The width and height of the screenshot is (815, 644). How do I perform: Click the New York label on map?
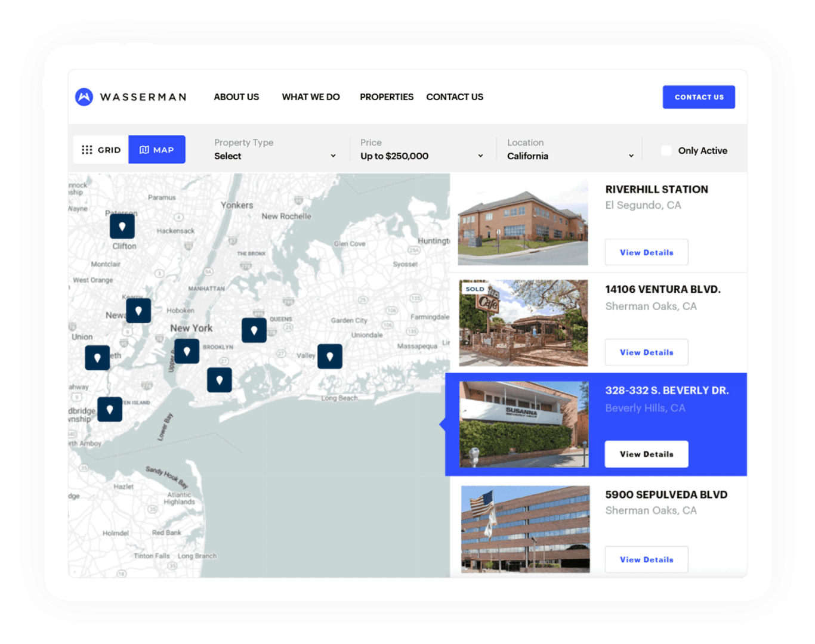tap(191, 328)
